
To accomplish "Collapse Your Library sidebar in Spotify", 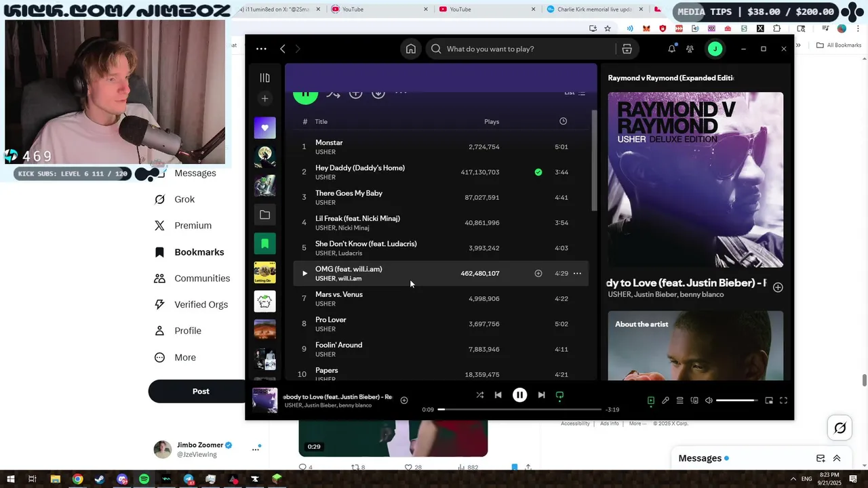I will (264, 78).
